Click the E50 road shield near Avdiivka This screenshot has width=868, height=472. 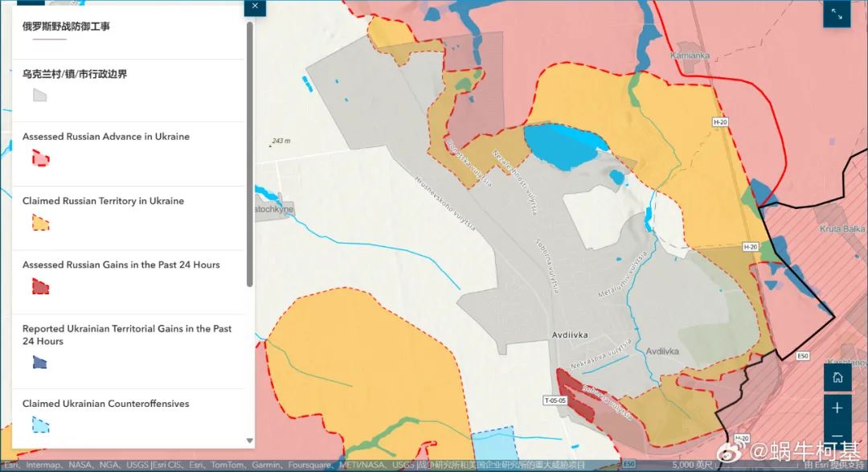[x=803, y=355]
